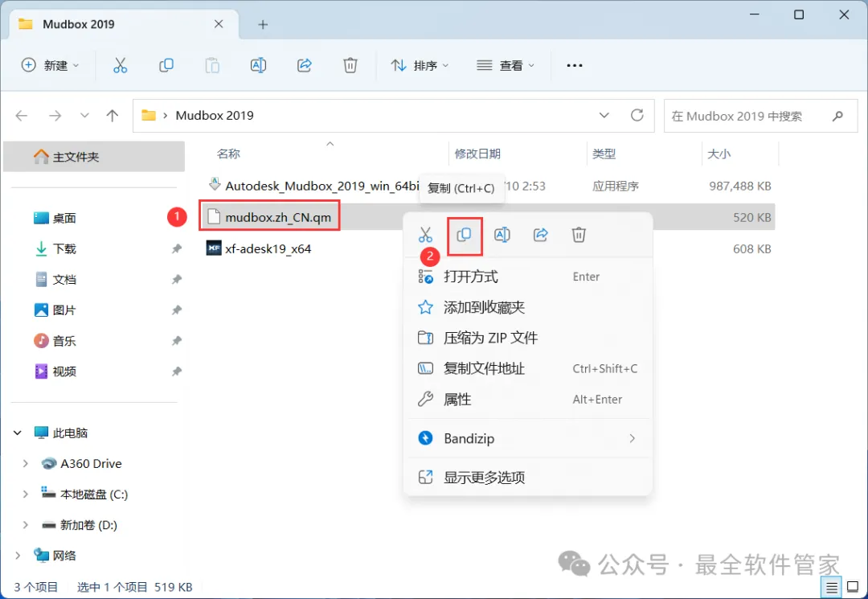
Task: Expand the 新加卷 (D:) tree node
Action: point(26,524)
